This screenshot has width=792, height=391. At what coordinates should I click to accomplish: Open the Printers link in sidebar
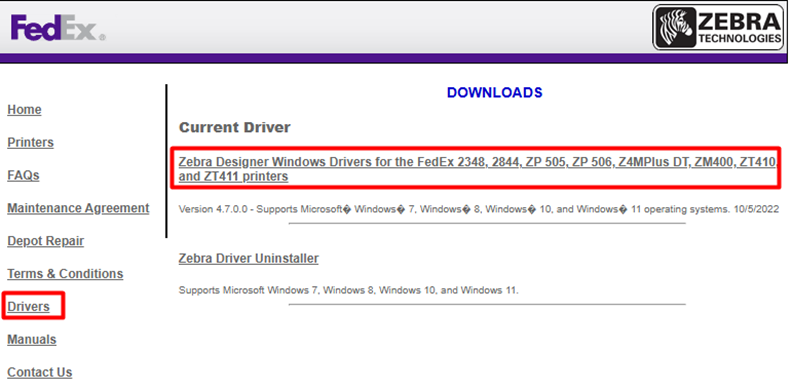coord(30,142)
